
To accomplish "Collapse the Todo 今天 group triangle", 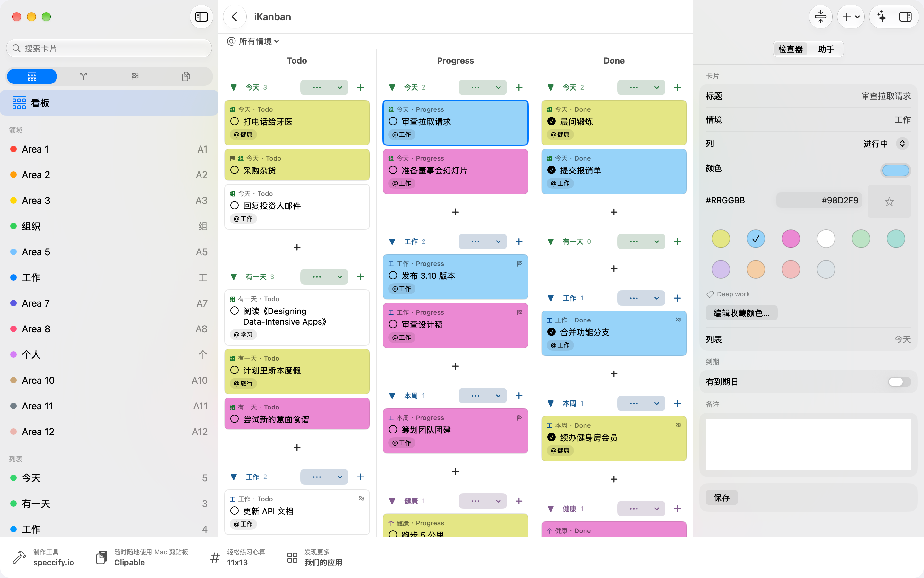I will click(x=234, y=88).
